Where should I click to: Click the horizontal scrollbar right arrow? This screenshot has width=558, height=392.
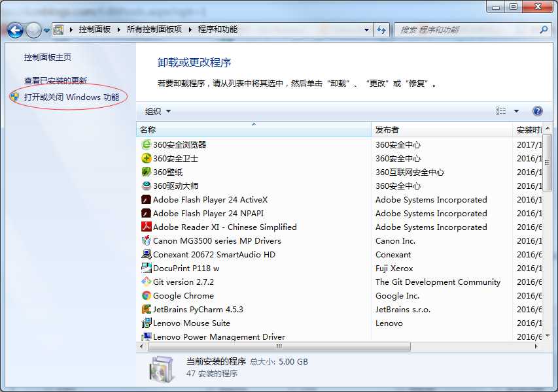coord(536,346)
